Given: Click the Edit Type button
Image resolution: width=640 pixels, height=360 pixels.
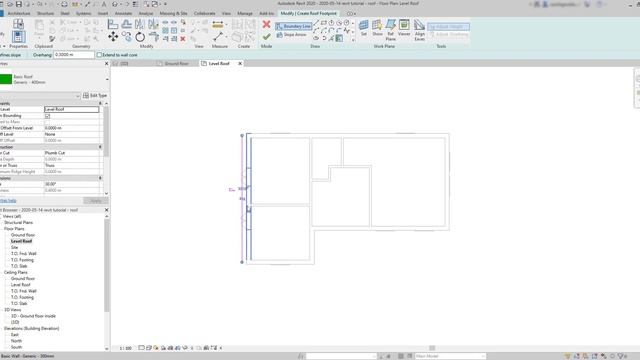Looking at the screenshot, I should pos(95,96).
